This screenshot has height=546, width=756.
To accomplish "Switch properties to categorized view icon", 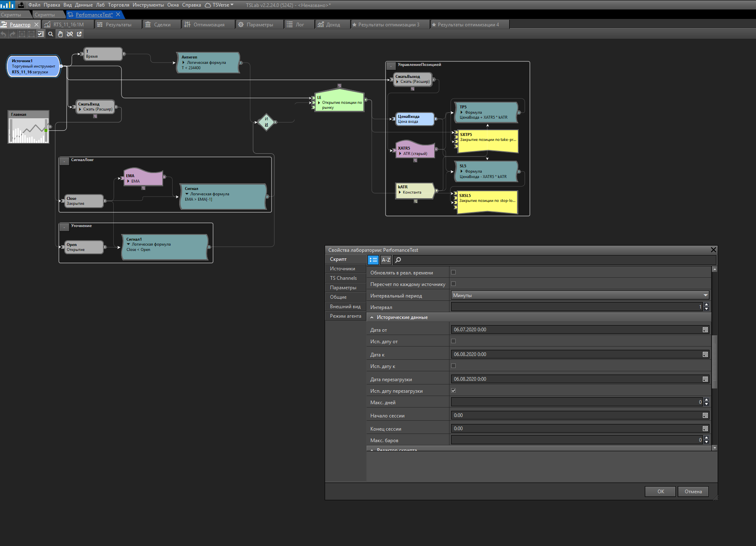I will (x=373, y=260).
